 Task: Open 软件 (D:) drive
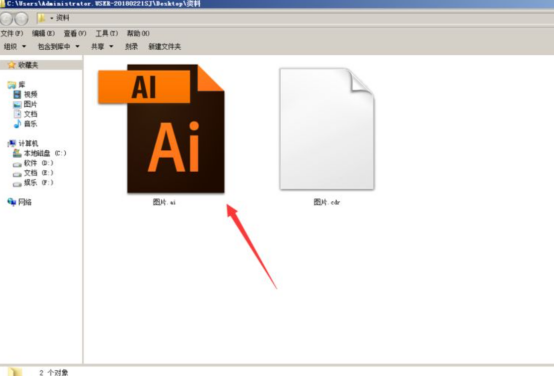coord(39,163)
